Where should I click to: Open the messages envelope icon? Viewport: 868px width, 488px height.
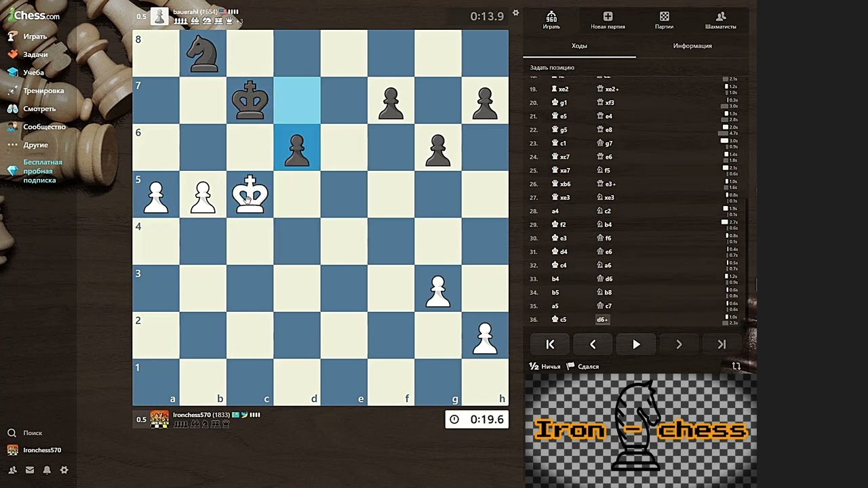tap(30, 470)
